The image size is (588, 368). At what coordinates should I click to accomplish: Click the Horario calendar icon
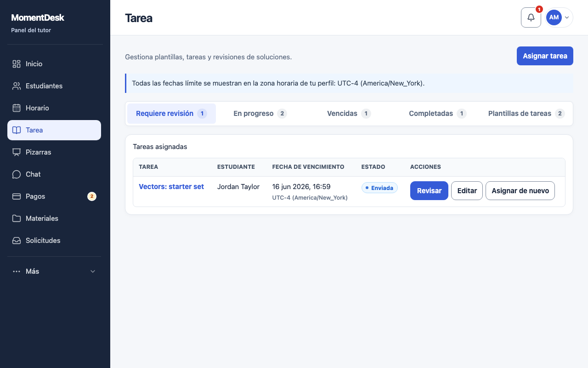coord(17,108)
